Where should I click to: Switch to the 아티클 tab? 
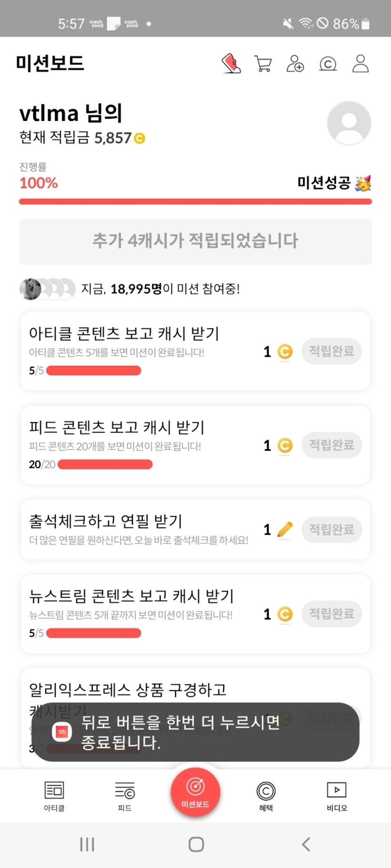(54, 796)
